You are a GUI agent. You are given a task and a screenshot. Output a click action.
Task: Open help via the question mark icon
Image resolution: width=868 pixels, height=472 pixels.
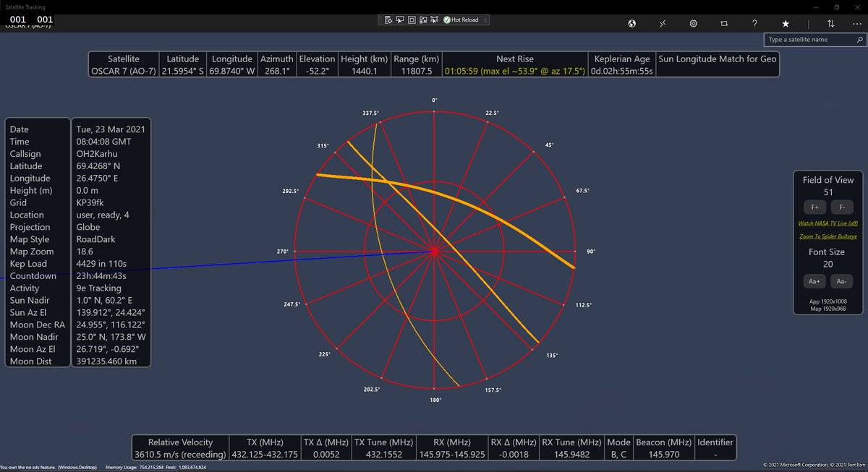[x=754, y=23]
